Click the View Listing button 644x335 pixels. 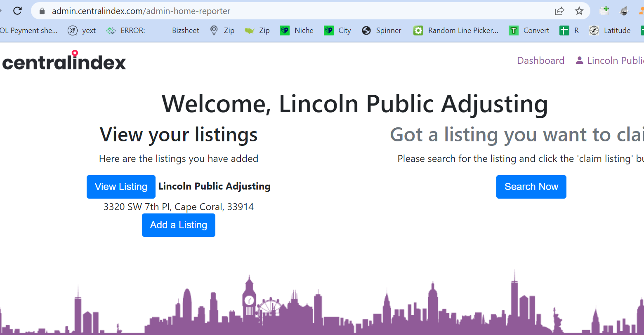pyautogui.click(x=121, y=187)
